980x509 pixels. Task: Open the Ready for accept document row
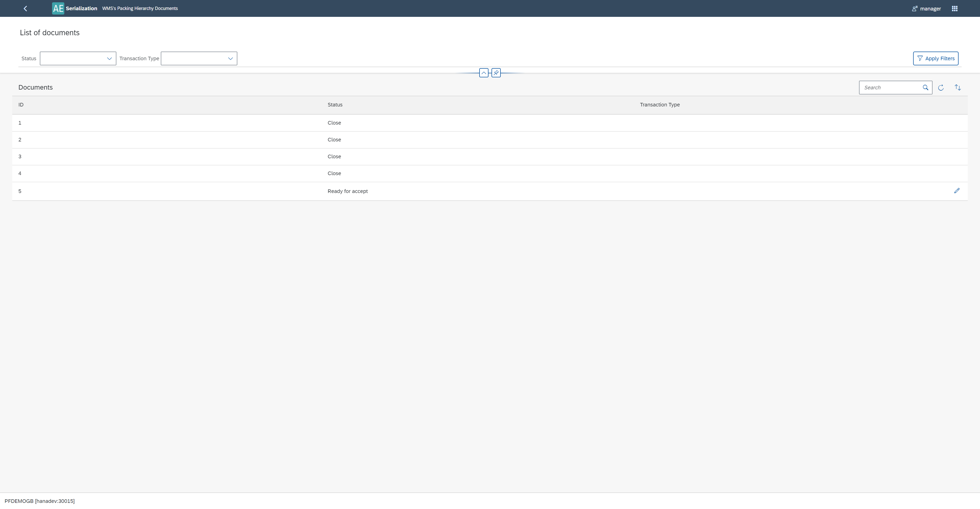pos(347,191)
